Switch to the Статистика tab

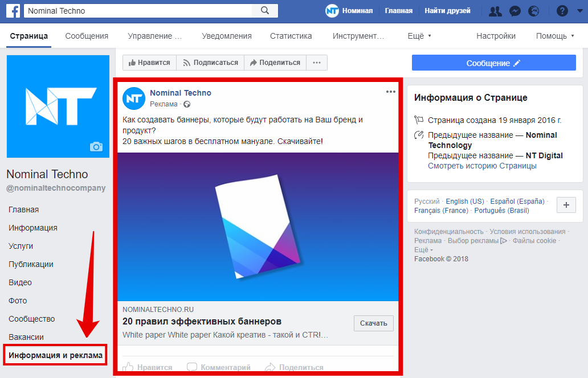tap(291, 35)
